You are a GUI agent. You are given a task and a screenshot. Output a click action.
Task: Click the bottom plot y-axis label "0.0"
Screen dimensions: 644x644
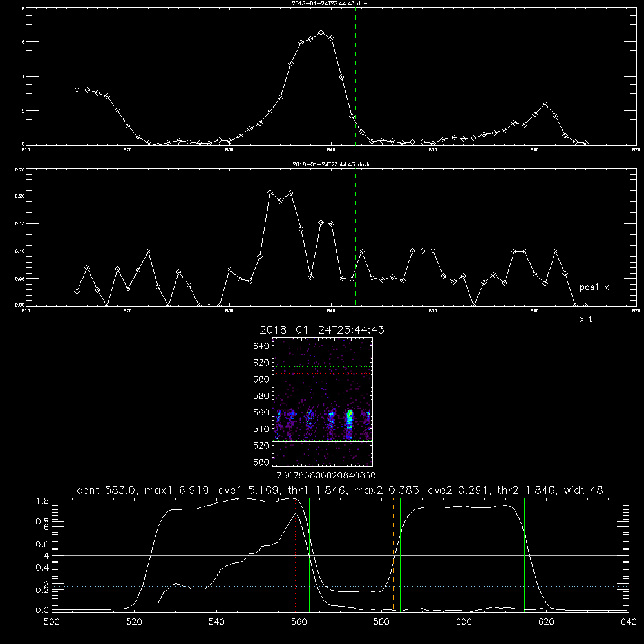[x=42, y=611]
